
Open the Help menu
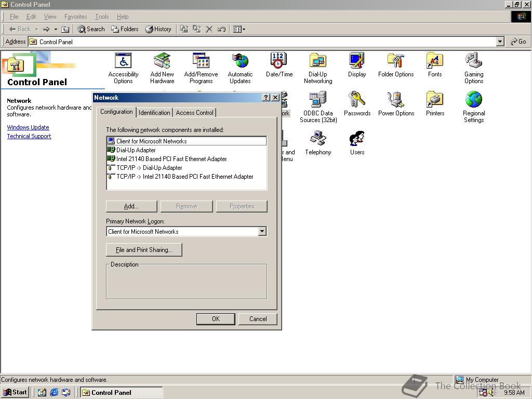123,17
